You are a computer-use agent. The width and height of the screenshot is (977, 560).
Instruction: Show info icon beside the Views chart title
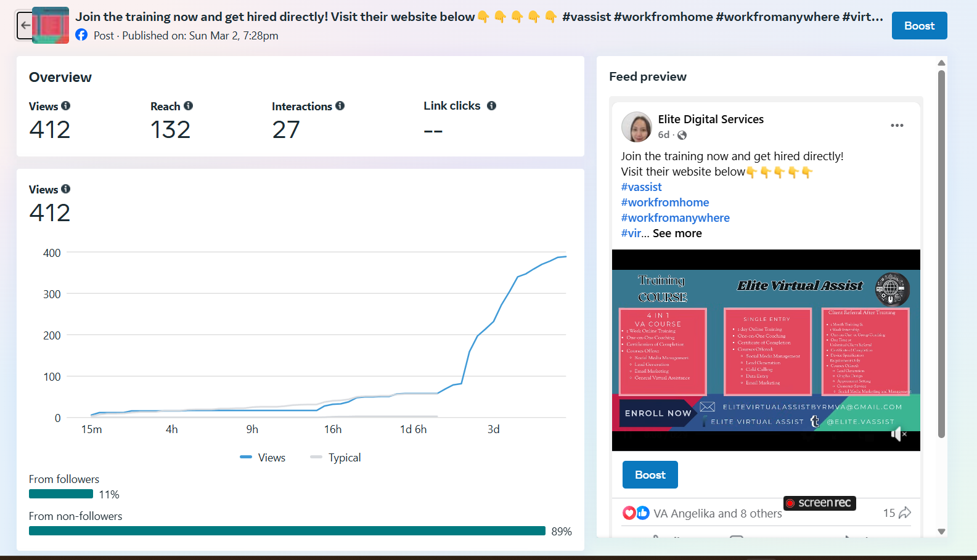pos(66,189)
